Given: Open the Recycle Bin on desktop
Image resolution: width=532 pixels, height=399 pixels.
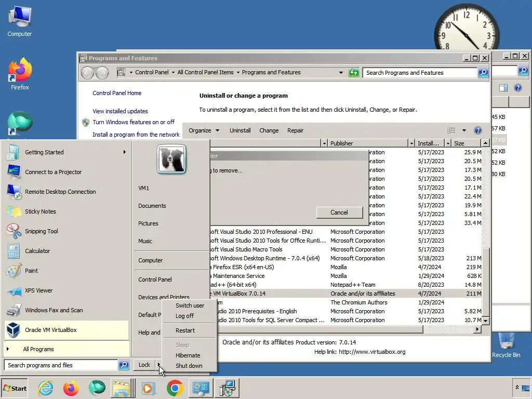Looking at the screenshot, I should (x=506, y=345).
